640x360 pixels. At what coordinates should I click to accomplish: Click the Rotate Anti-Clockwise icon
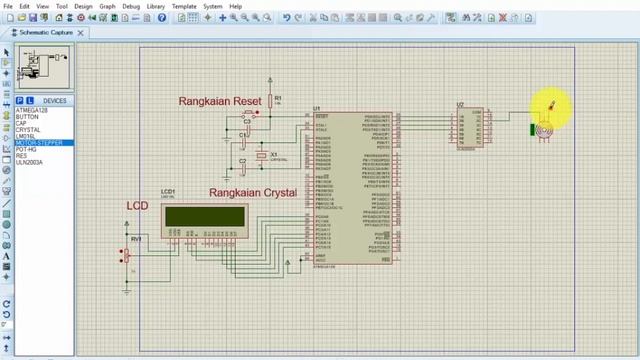(6, 314)
